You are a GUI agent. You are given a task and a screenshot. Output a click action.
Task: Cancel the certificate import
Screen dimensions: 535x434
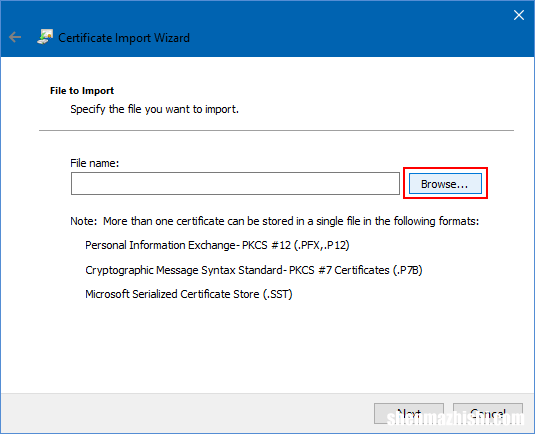(x=488, y=414)
